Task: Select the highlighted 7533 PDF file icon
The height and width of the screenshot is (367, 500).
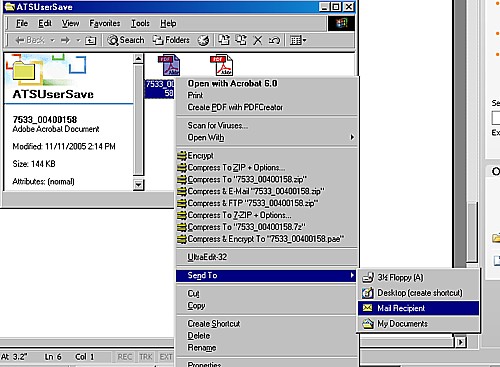Action: (x=169, y=65)
